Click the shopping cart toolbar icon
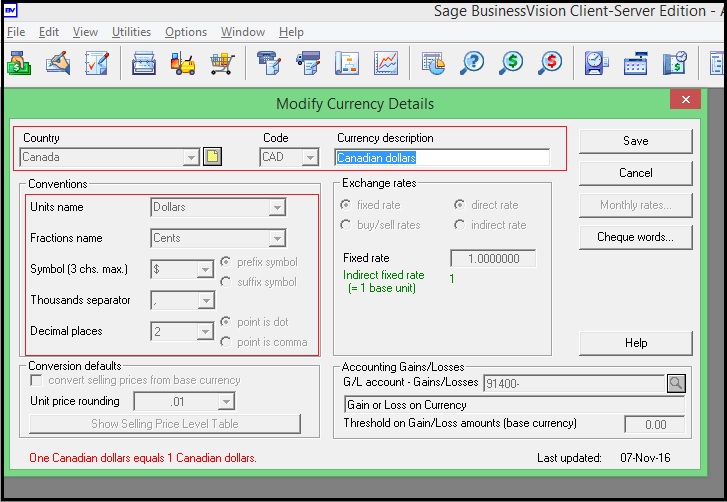 point(222,62)
